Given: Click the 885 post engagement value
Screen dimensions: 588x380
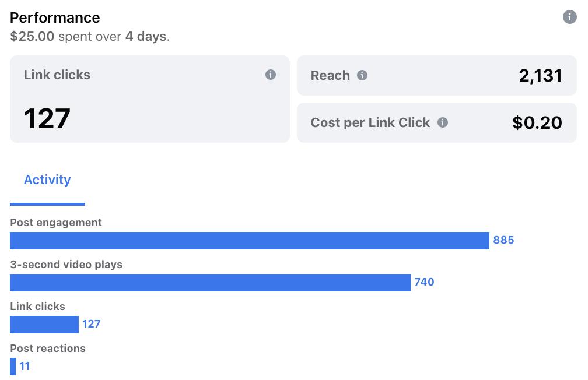Looking at the screenshot, I should [x=503, y=240].
